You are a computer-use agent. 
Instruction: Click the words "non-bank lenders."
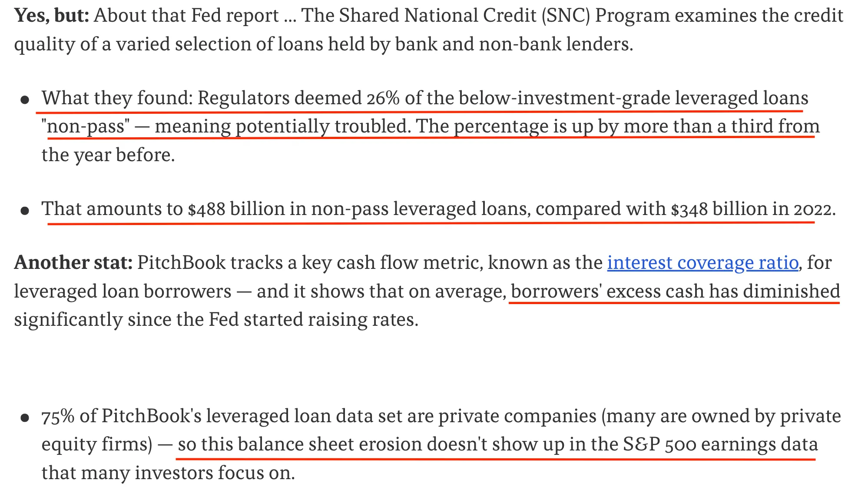556,44
